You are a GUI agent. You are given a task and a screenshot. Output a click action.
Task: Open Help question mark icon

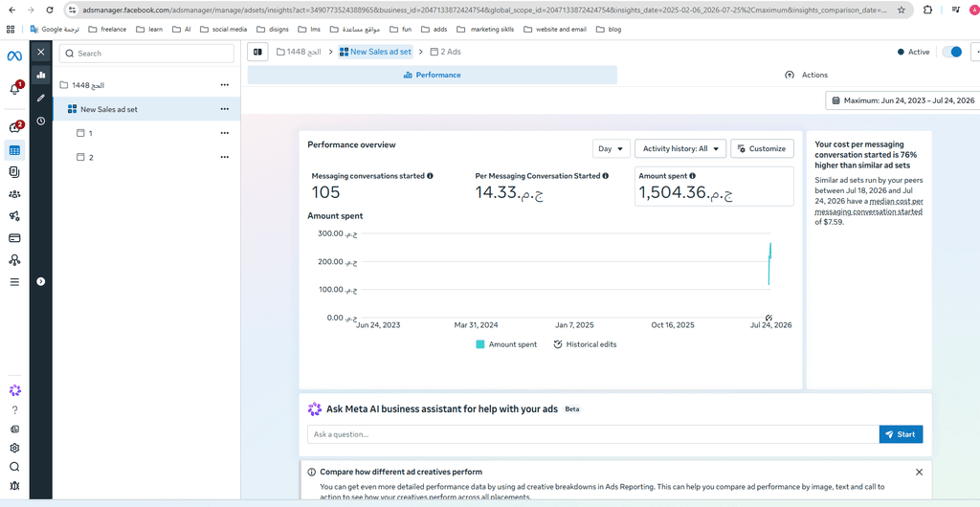pos(15,410)
